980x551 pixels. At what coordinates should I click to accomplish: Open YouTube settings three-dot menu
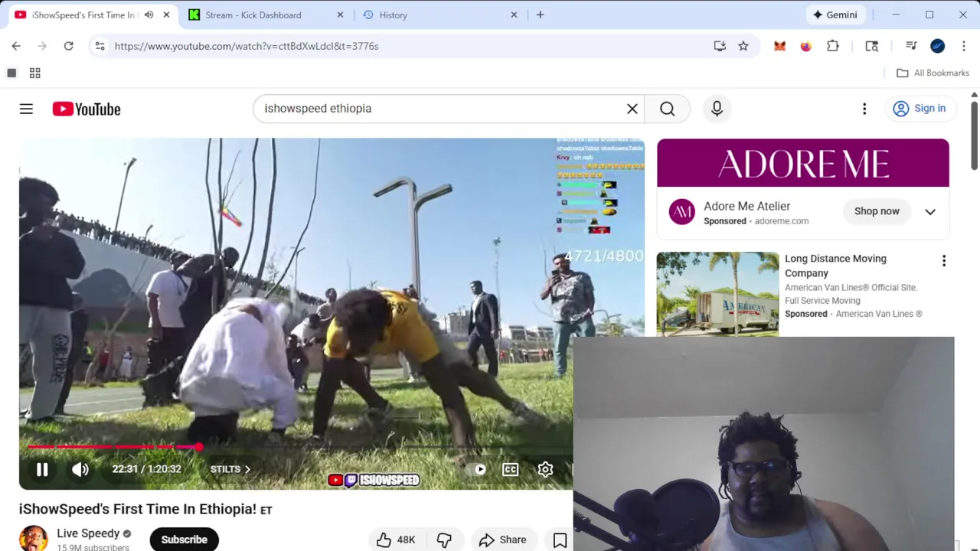864,109
